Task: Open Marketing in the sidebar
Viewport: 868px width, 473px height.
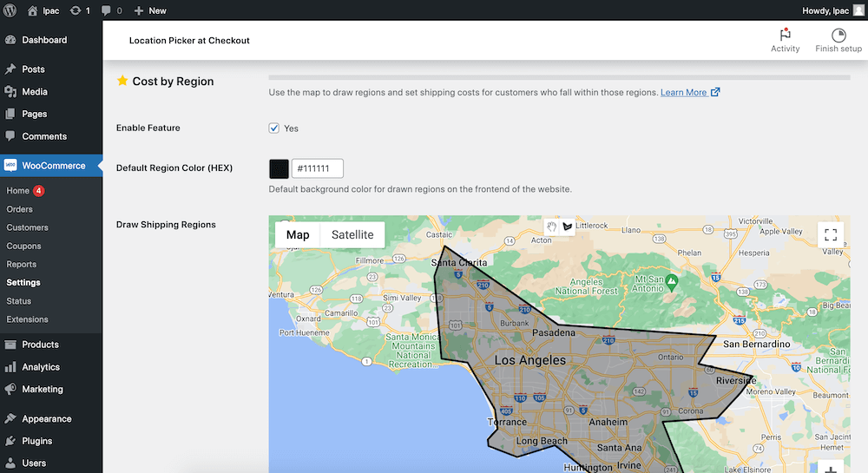Action: click(x=42, y=389)
